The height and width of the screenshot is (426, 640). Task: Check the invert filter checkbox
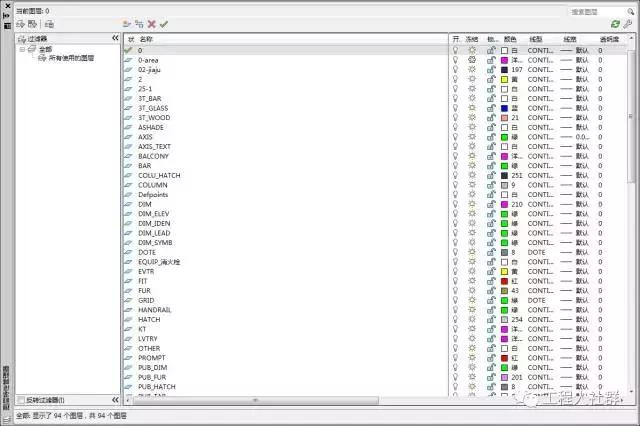[21, 400]
